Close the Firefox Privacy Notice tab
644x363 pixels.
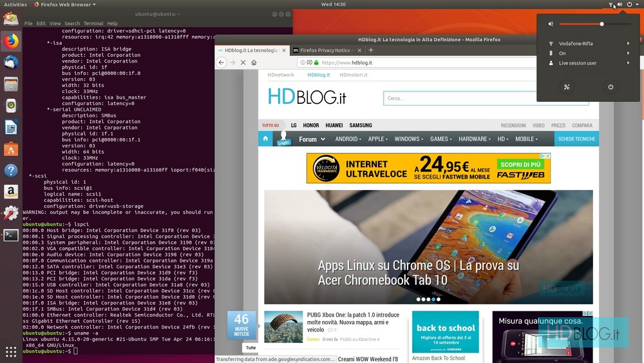click(x=359, y=50)
